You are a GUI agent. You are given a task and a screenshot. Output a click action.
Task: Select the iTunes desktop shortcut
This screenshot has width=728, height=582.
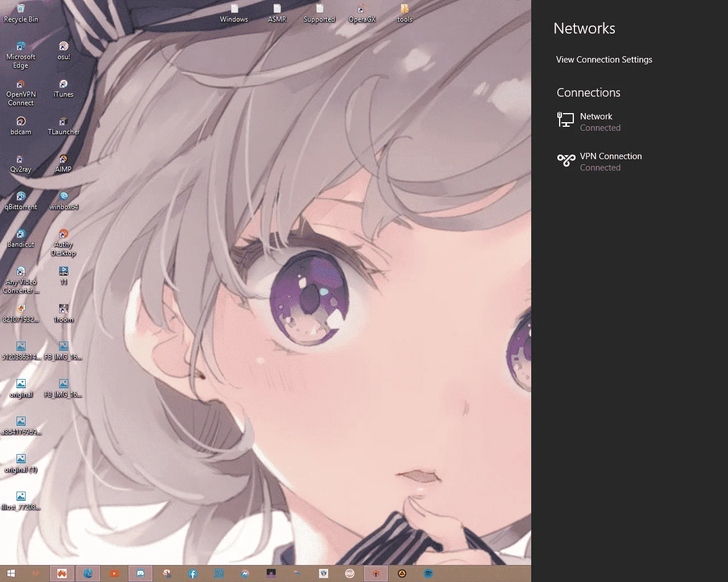pyautogui.click(x=64, y=89)
